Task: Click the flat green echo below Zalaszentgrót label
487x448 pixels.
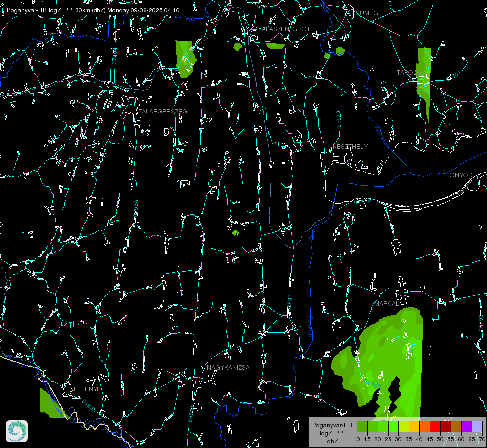Action: (x=275, y=46)
